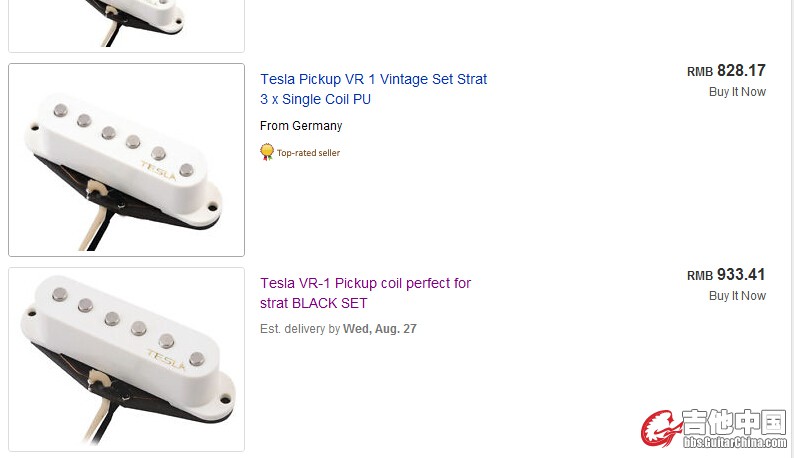View the Vintage Set Strat pickup thumbnail
Screen dimensions: 794x458
point(127,160)
